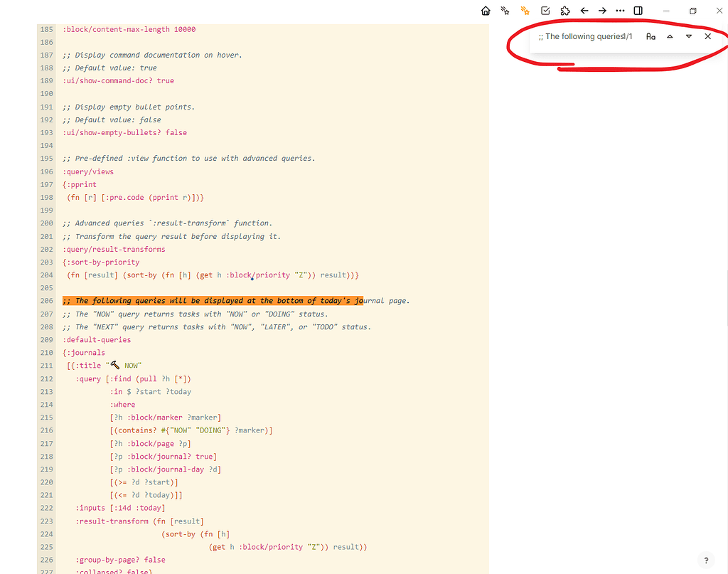
Task: Toggle match case in the find bar
Action: (x=651, y=36)
